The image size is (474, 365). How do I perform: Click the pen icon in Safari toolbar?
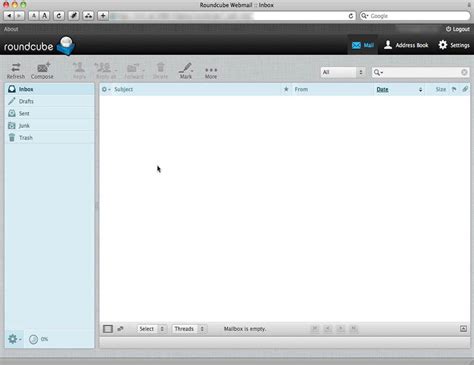74,16
